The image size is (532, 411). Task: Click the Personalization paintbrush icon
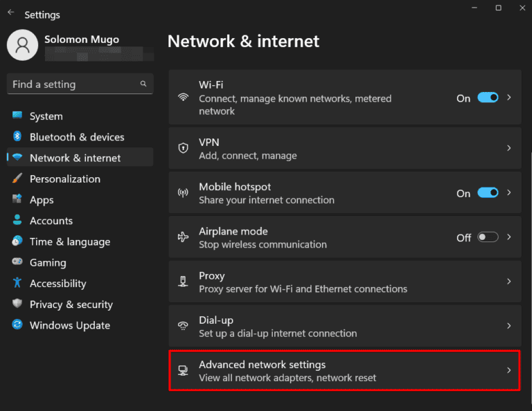pos(17,179)
